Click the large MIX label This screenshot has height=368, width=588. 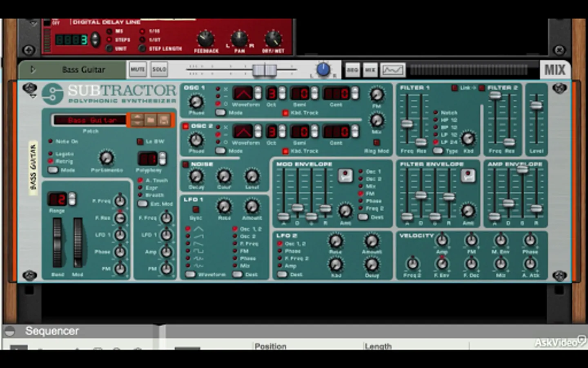(x=555, y=70)
